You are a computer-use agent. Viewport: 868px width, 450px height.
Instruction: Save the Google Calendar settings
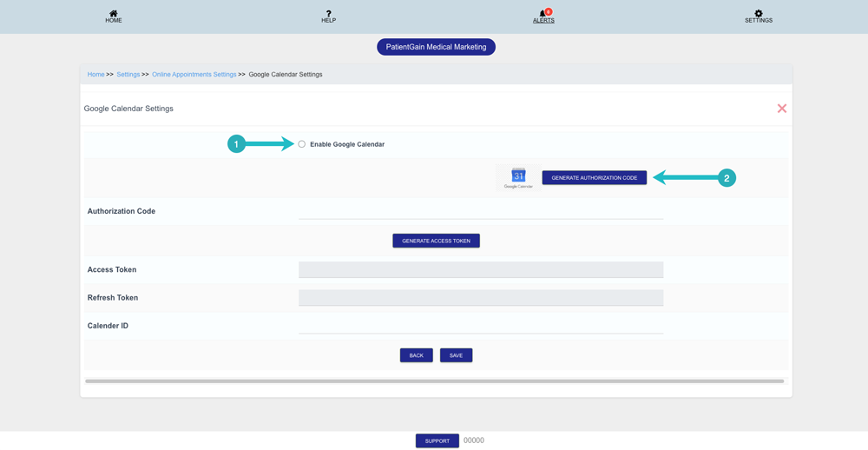click(457, 355)
